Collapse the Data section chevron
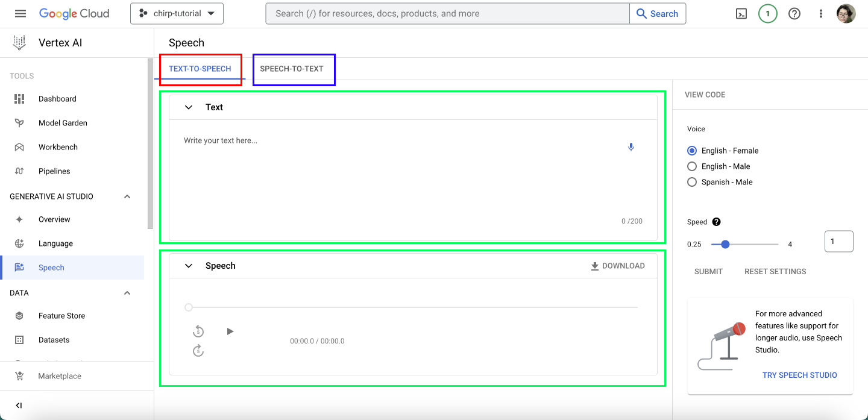 [x=127, y=293]
